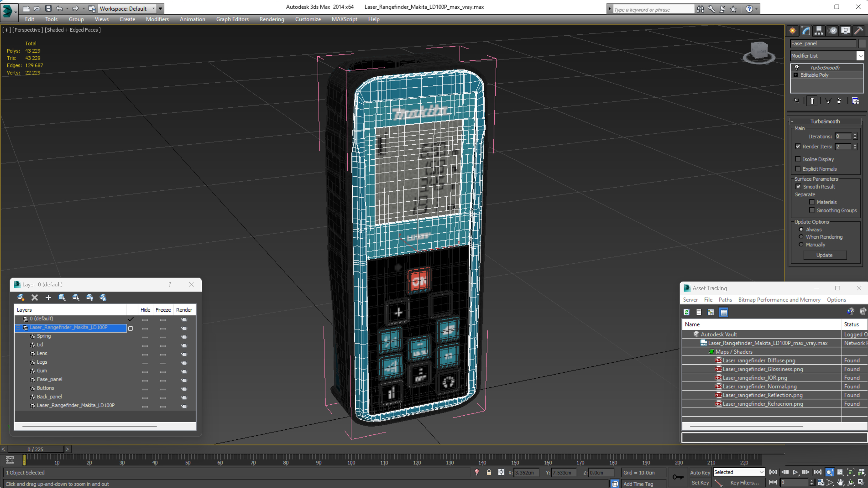The image size is (868, 488).
Task: Click the Remove modifier trash icon
Action: click(x=839, y=101)
